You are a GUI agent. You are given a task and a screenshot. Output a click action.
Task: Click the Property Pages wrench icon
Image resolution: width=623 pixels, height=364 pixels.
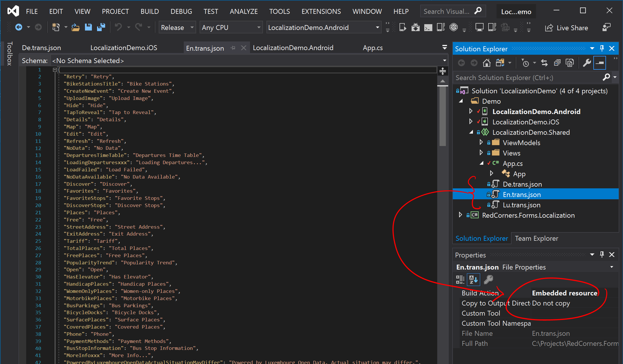(488, 280)
